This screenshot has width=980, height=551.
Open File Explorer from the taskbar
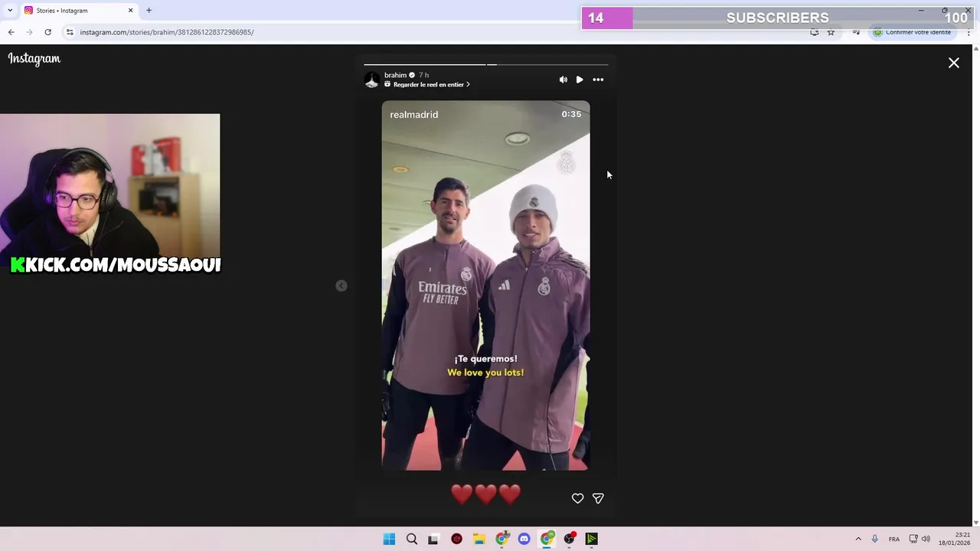click(x=479, y=539)
